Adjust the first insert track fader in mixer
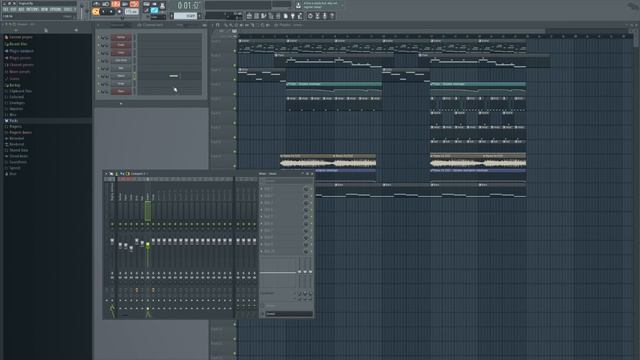 (x=120, y=245)
